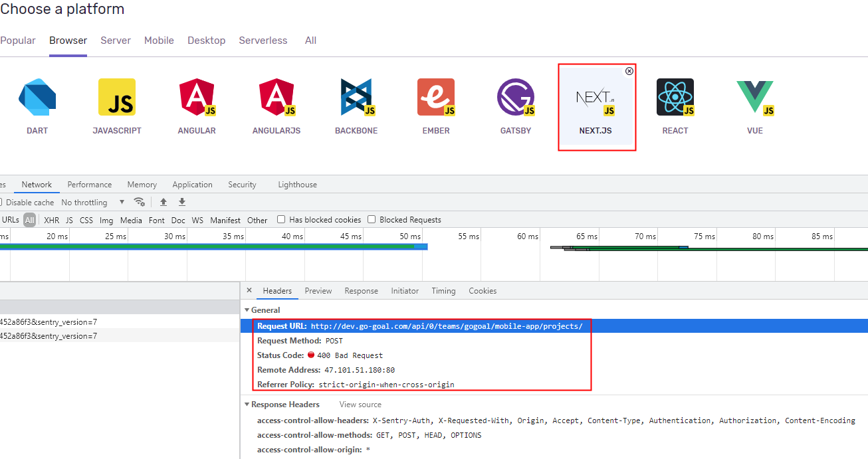Viewport: 868px width, 459px height.
Task: Open the DevTools Network tab
Action: tap(37, 185)
